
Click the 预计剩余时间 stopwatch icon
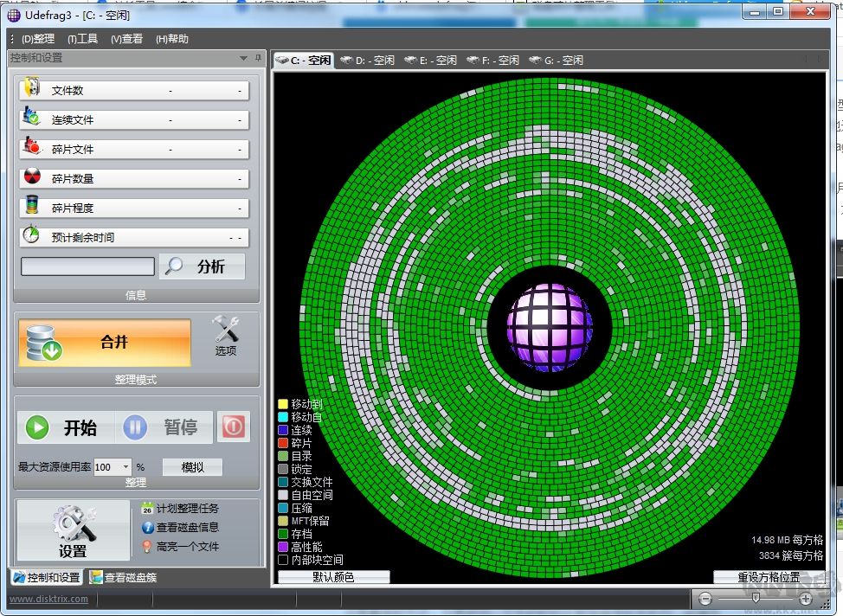click(x=32, y=235)
